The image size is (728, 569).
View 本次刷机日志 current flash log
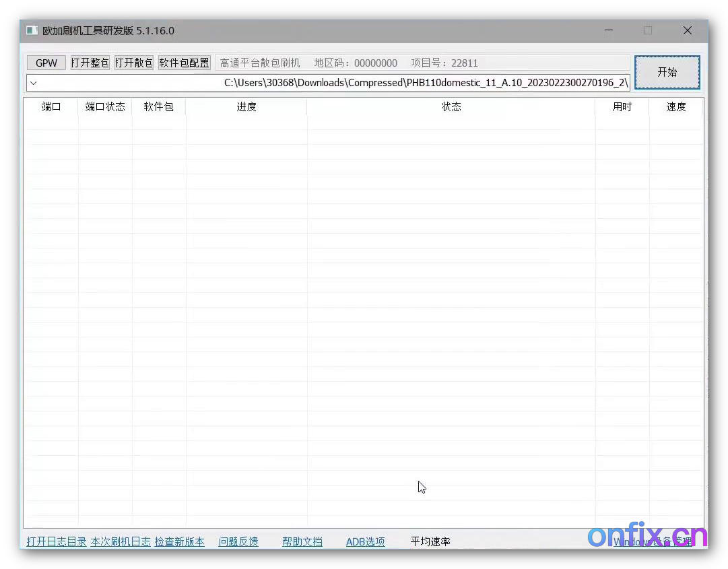click(121, 541)
